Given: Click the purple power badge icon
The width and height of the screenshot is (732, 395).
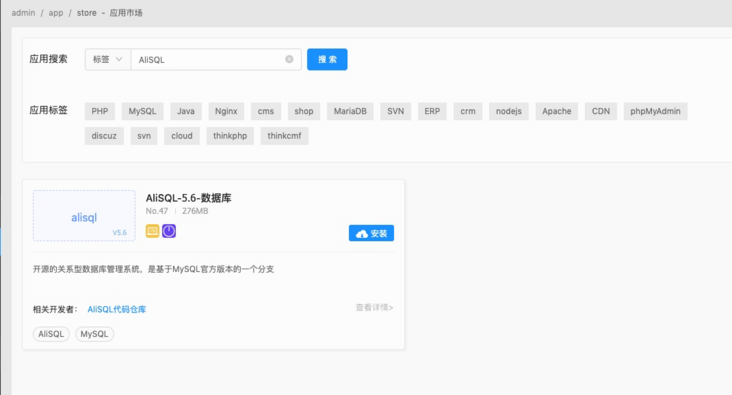Looking at the screenshot, I should click(169, 231).
